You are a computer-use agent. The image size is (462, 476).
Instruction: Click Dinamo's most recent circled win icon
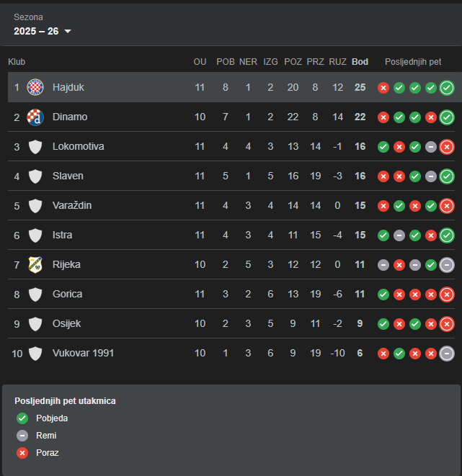point(447,117)
